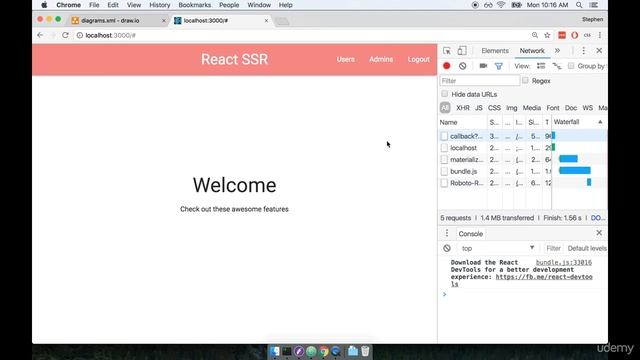Enable the Group by frame checkbox
640x360 pixels.
pyautogui.click(x=571, y=66)
